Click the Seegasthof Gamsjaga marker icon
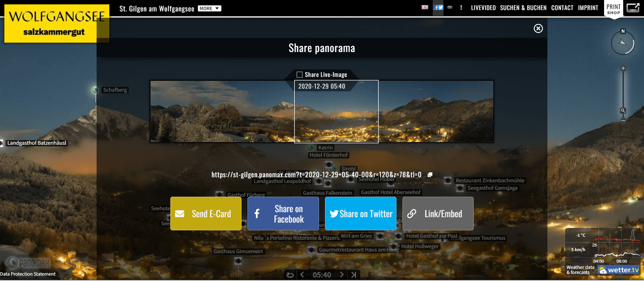 (x=460, y=188)
